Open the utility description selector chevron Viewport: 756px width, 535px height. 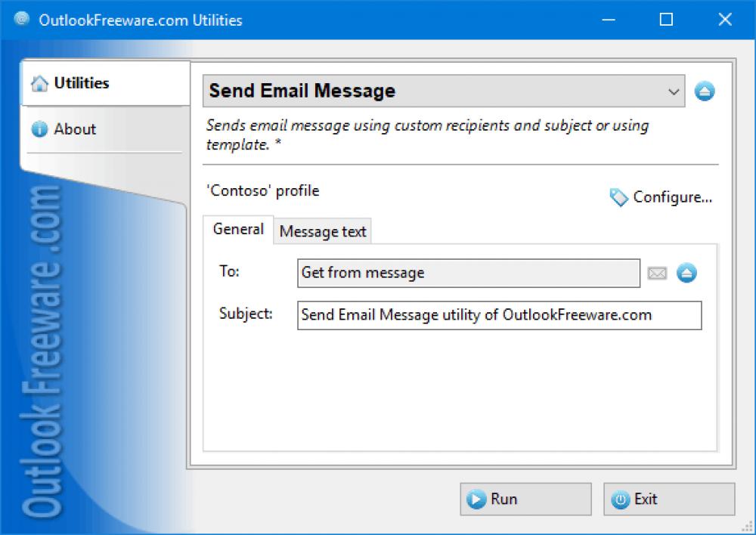[674, 91]
